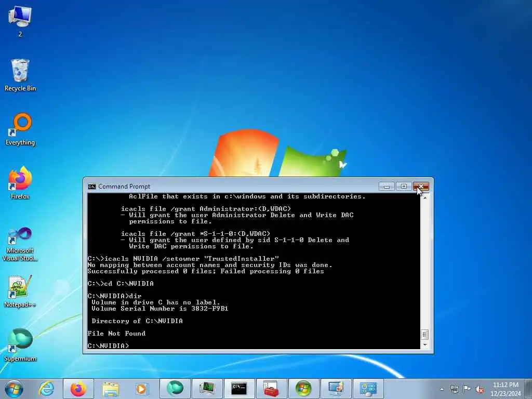Viewport: 532px width, 399px height.
Task: Open Windows Media Player taskbar icon
Action: tap(141, 389)
